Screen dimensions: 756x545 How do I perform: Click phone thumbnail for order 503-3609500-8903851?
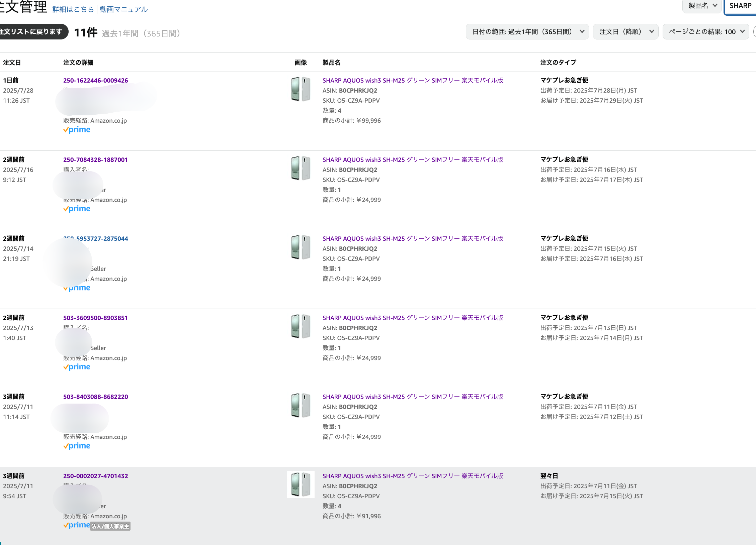tap(301, 326)
